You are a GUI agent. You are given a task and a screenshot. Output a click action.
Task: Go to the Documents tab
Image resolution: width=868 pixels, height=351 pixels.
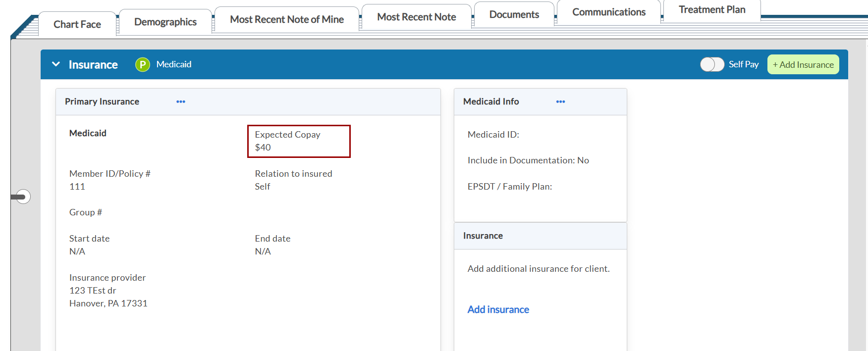[514, 14]
